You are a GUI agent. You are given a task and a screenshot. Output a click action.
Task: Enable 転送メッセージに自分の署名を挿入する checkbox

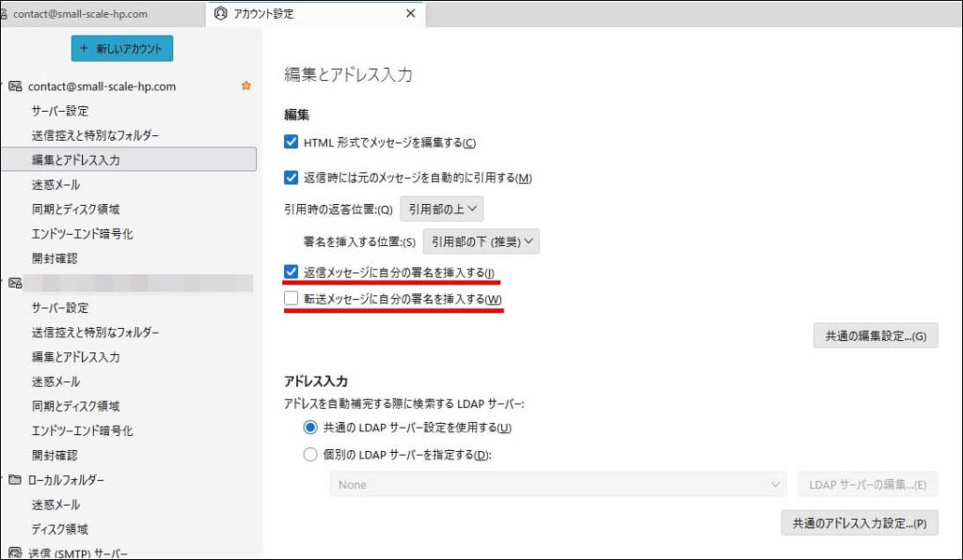click(292, 299)
